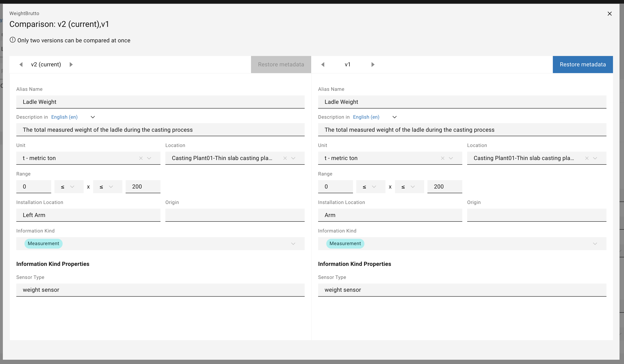Clear the Unit value in v1 panel
624x364 pixels.
443,158
